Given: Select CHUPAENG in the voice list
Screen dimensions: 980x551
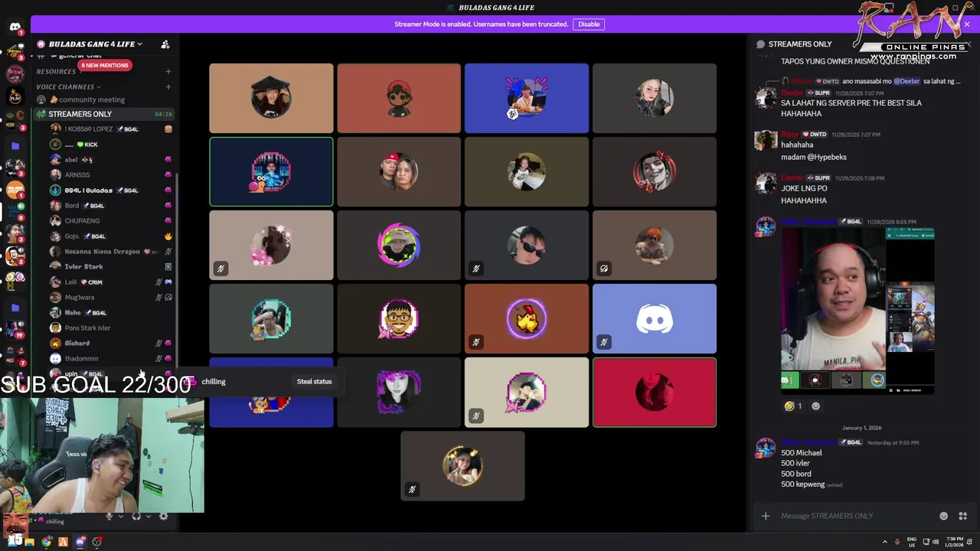Looking at the screenshot, I should coord(112,220).
